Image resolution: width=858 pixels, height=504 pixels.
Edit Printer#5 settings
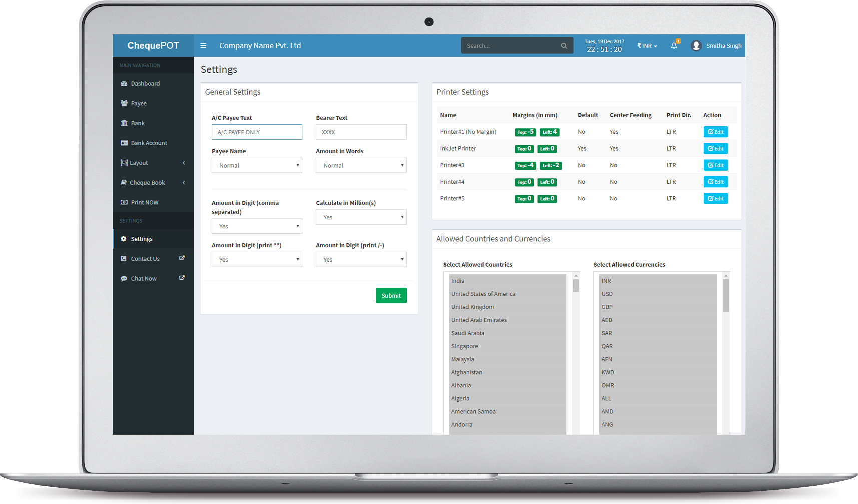716,199
